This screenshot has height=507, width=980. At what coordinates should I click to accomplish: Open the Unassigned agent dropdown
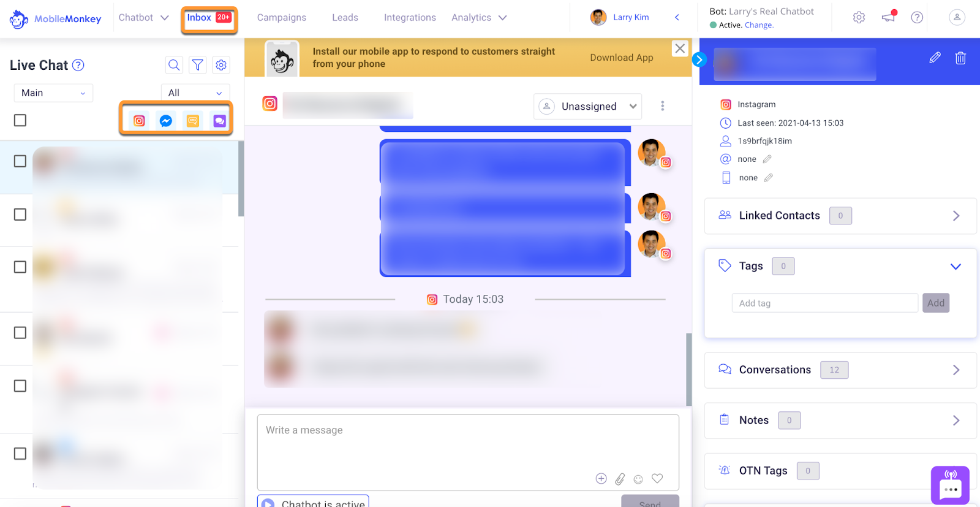588,106
